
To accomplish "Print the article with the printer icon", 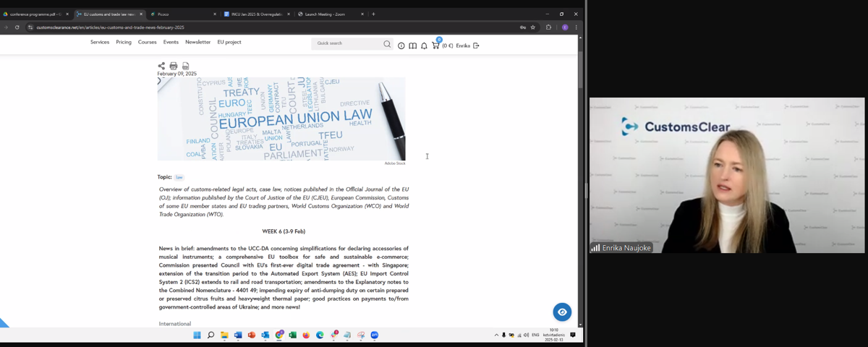I will click(x=174, y=66).
